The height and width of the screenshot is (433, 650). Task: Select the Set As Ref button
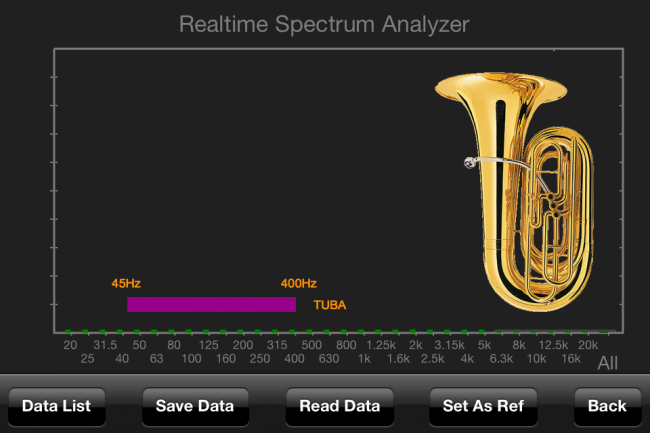point(483,406)
